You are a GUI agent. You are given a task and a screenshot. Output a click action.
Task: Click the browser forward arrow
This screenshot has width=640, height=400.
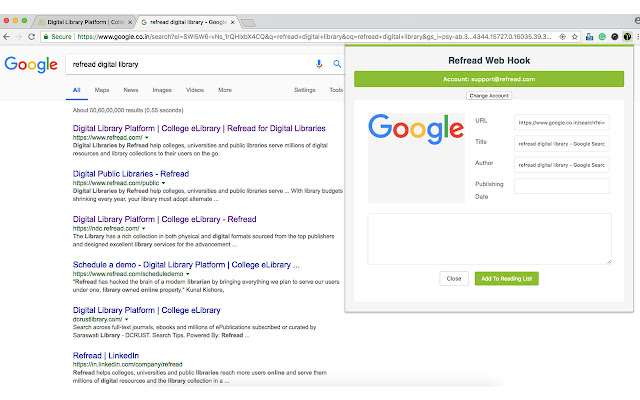click(19, 37)
